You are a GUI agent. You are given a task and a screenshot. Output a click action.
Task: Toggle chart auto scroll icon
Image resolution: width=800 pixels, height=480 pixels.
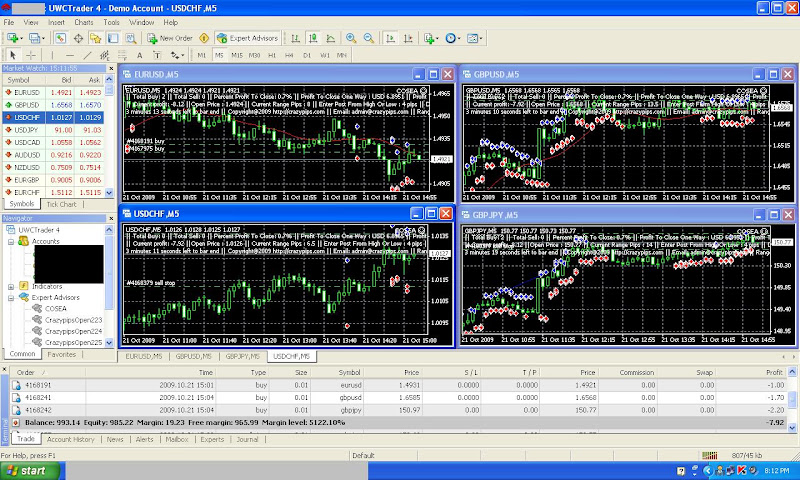(390, 38)
